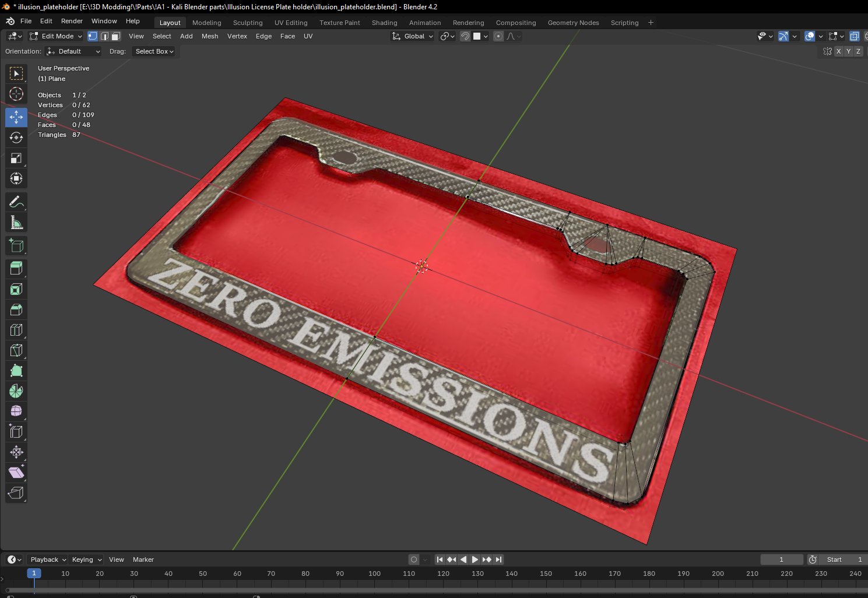Open the Mesh menu in viewport header

click(210, 36)
